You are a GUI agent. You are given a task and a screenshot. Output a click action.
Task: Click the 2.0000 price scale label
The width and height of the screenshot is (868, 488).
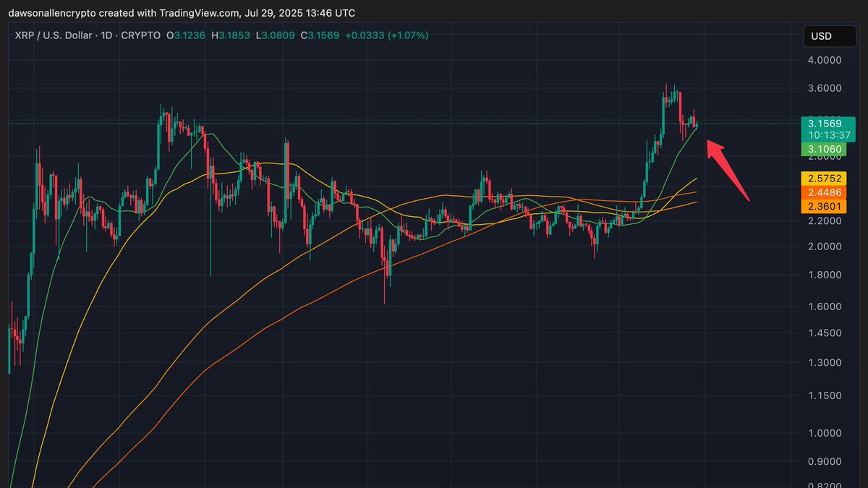click(825, 247)
